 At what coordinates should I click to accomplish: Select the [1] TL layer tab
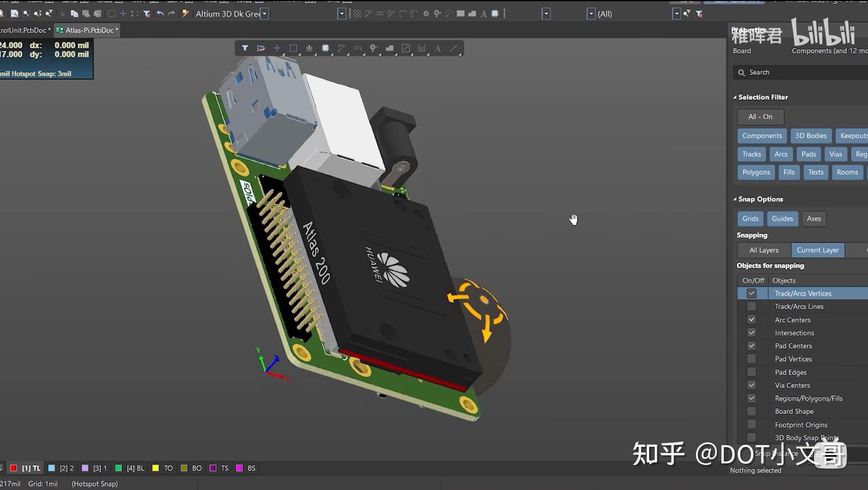coord(25,468)
